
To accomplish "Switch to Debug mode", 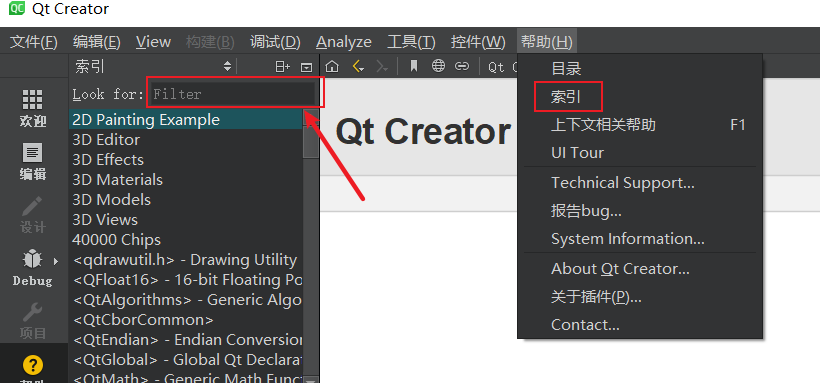I will (x=32, y=268).
